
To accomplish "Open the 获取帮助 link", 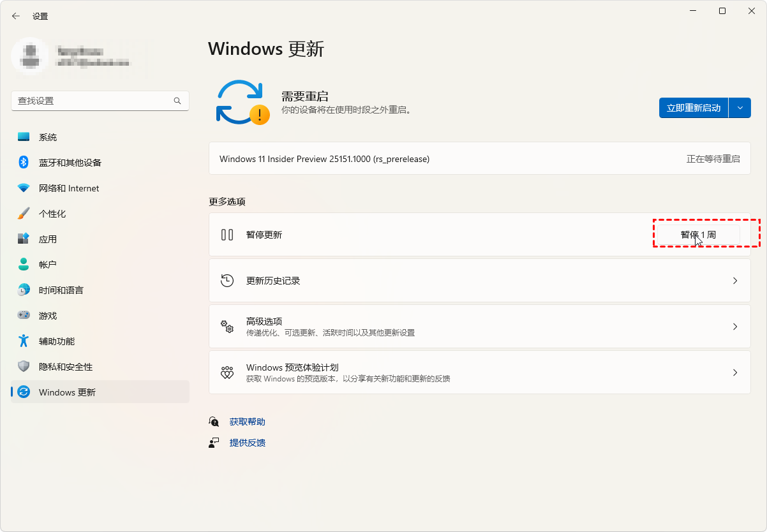I will click(247, 422).
